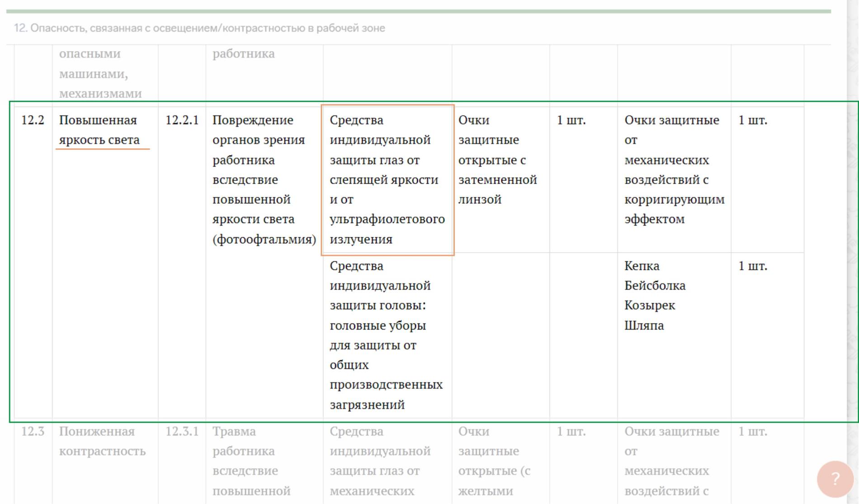Click 'Очки защитные' cell in row 12.3
859x504 pixels.
(675, 461)
